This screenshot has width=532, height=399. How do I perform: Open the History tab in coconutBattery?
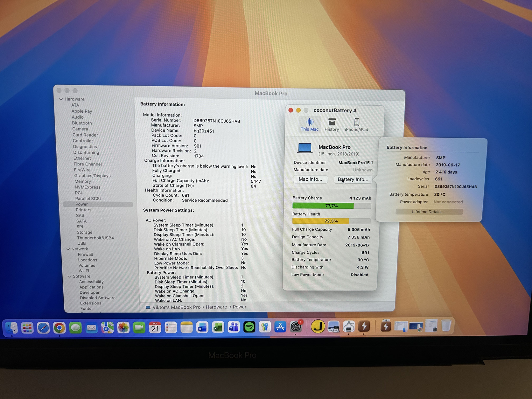(332, 125)
